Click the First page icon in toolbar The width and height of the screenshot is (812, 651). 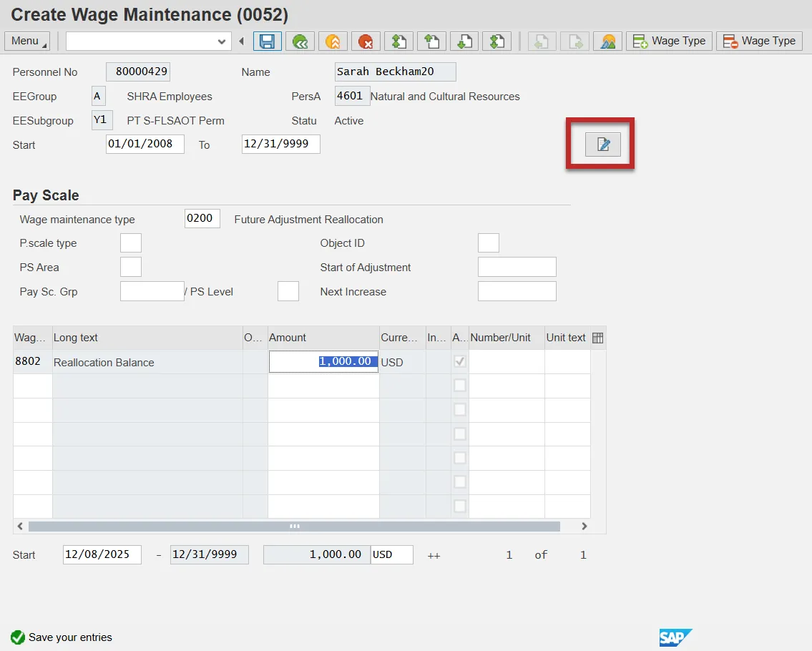(x=398, y=41)
